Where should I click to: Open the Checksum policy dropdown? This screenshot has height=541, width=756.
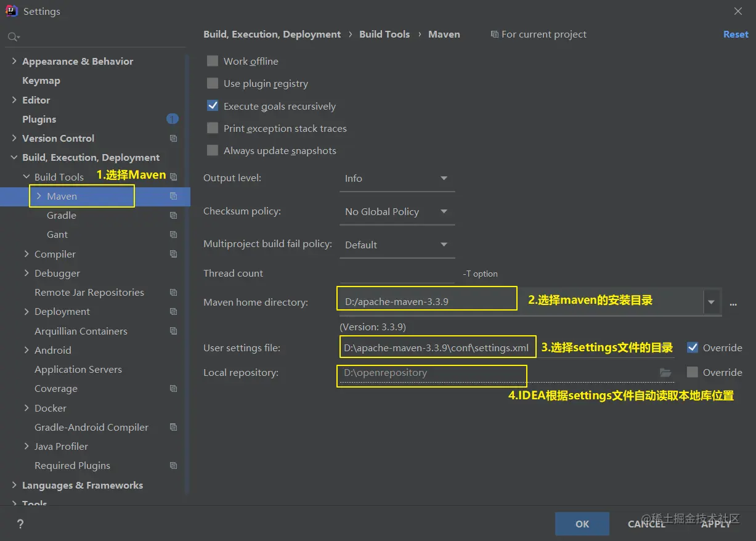[x=397, y=211]
